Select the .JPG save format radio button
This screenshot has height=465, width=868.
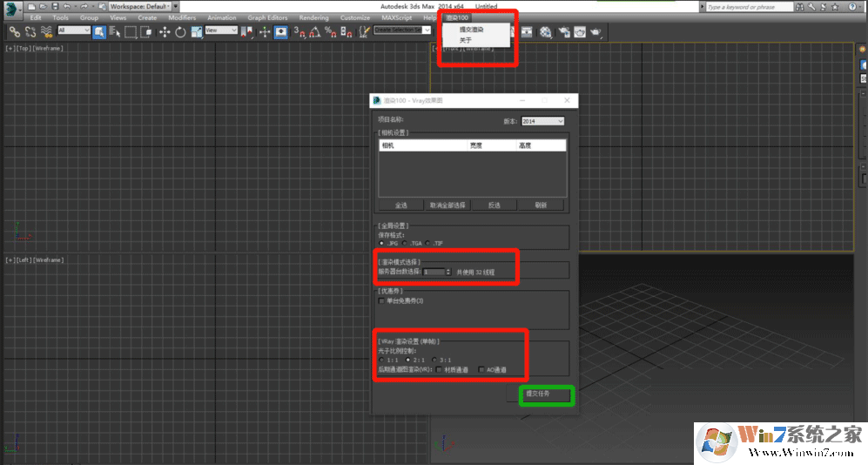(x=381, y=243)
